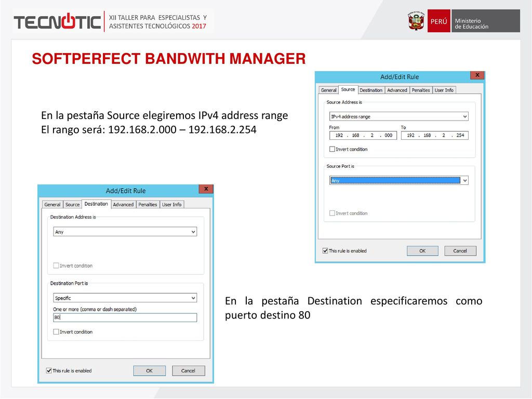The image size is (532, 399).
Task: Toggle Invert condition under Destination Port
Action: click(56, 332)
